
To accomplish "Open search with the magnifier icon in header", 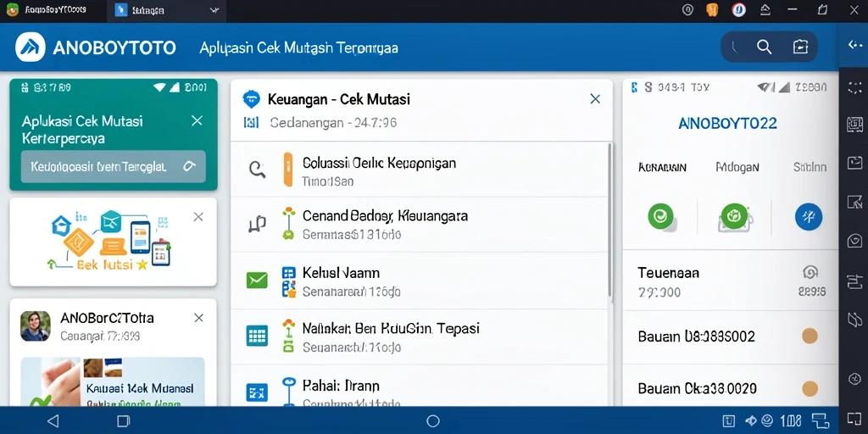I will tap(764, 47).
